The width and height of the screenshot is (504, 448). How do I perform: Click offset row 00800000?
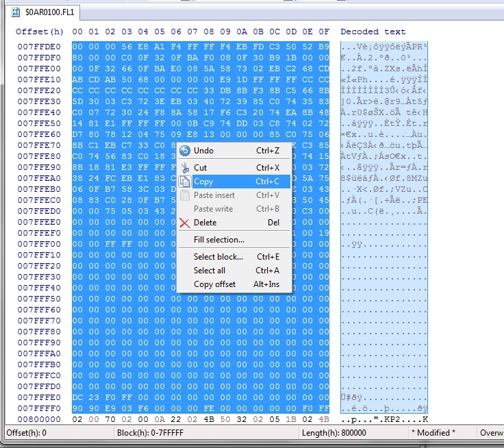coord(39,419)
